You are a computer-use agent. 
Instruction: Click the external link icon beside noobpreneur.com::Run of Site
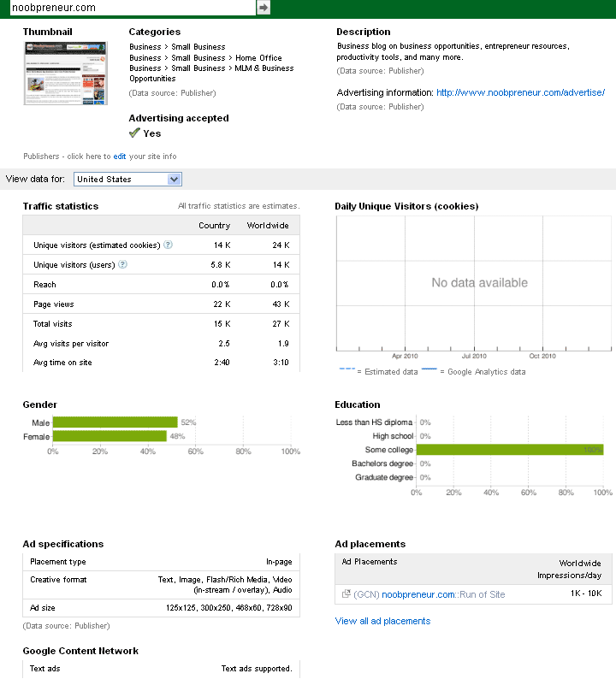(346, 593)
